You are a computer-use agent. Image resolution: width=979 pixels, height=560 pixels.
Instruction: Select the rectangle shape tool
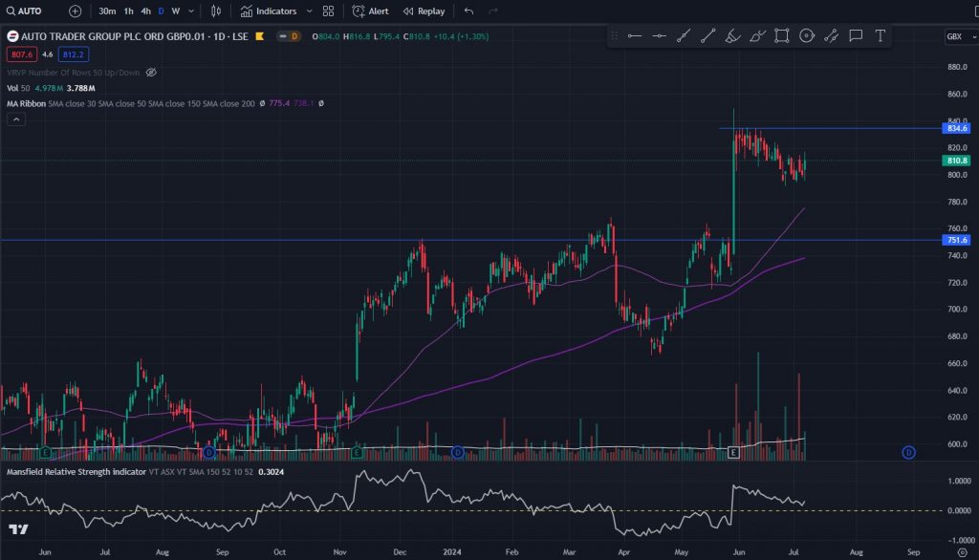[782, 36]
